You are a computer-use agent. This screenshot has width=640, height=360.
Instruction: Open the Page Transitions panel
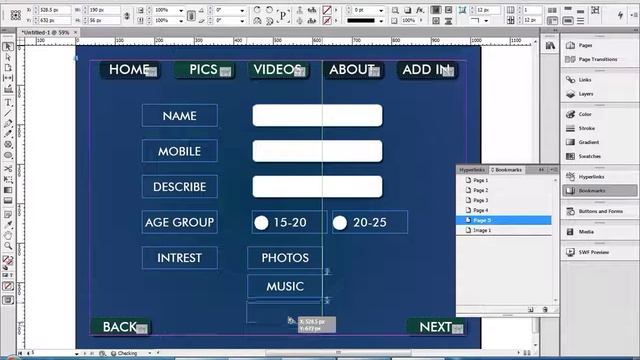point(599,59)
